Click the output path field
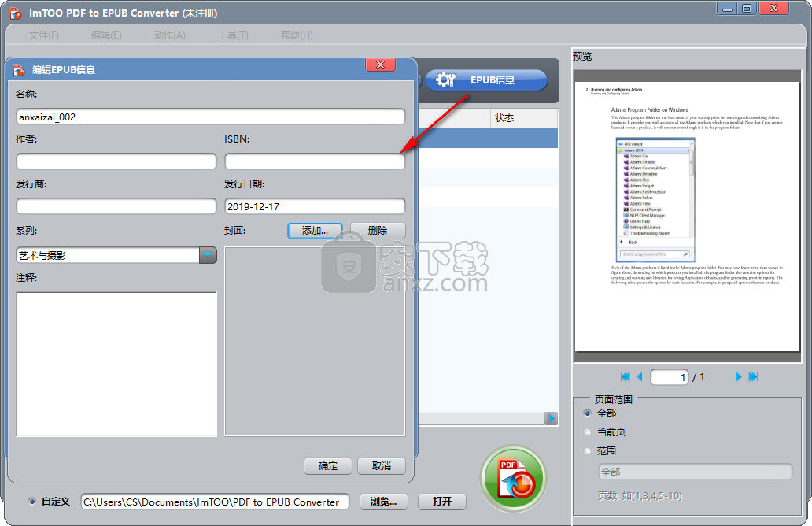The image size is (812, 526). [215, 502]
